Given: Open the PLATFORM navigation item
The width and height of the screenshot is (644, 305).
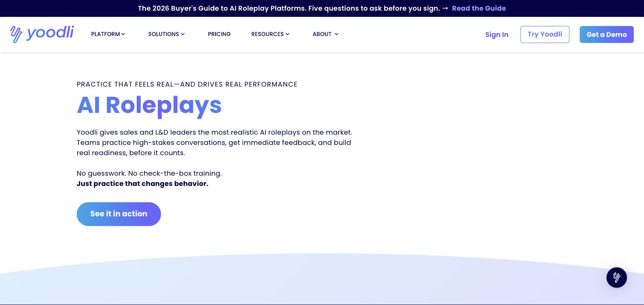Looking at the screenshot, I should pyautogui.click(x=106, y=34).
